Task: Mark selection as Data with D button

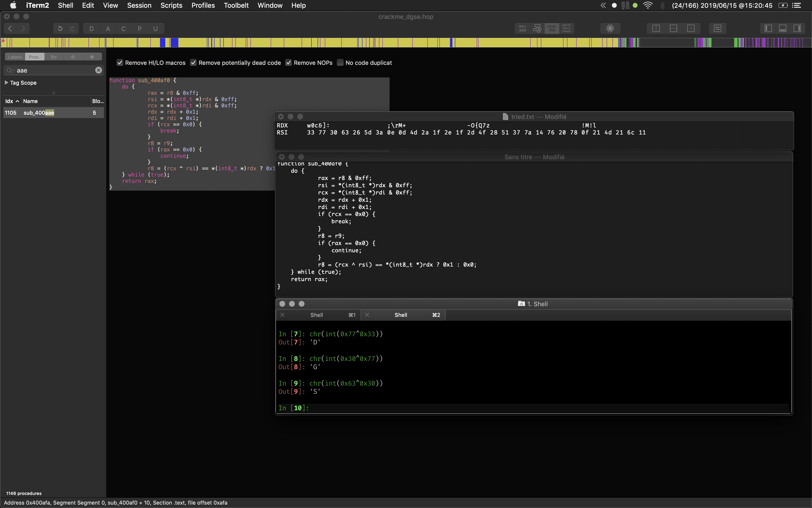Action: pos(92,29)
